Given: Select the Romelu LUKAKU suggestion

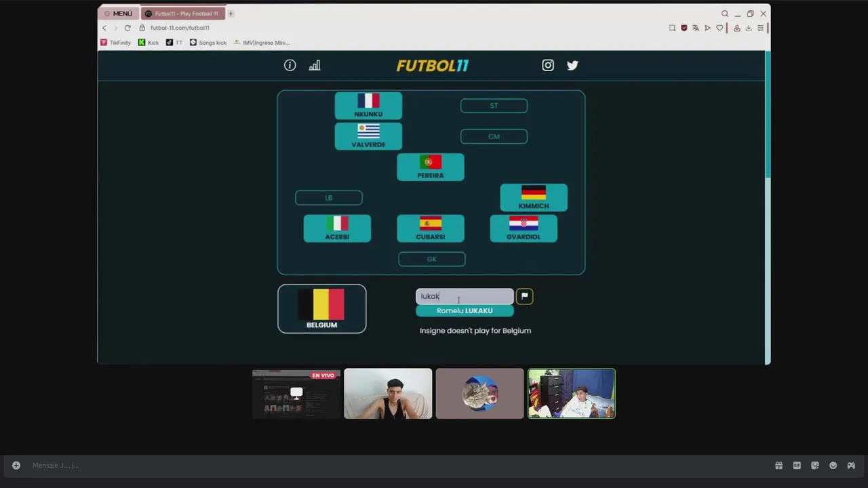Looking at the screenshot, I should [x=465, y=310].
